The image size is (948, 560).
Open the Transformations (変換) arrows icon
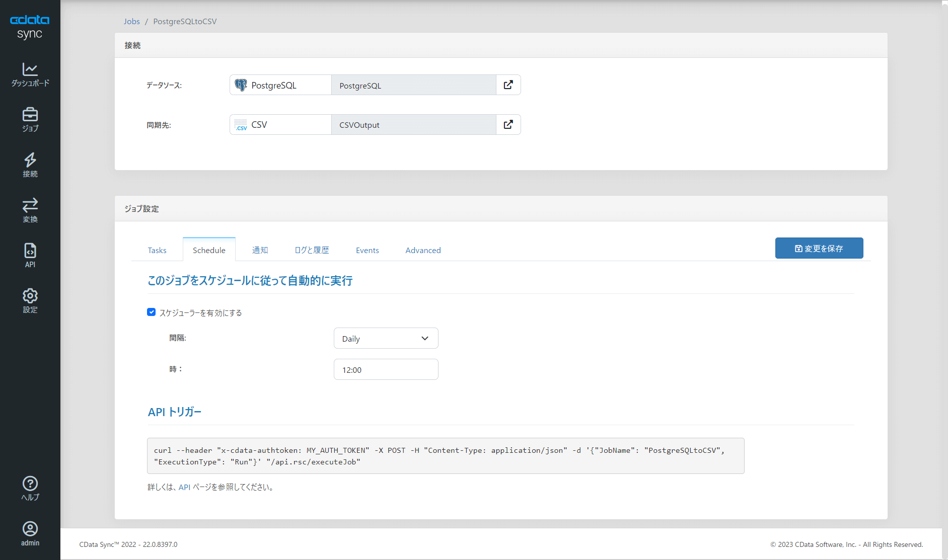30,210
